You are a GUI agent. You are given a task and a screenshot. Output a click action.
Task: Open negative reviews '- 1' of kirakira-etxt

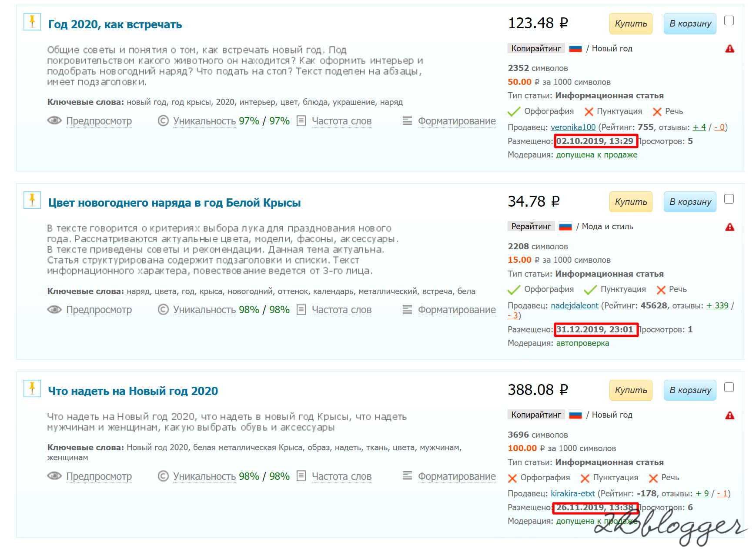(722, 493)
